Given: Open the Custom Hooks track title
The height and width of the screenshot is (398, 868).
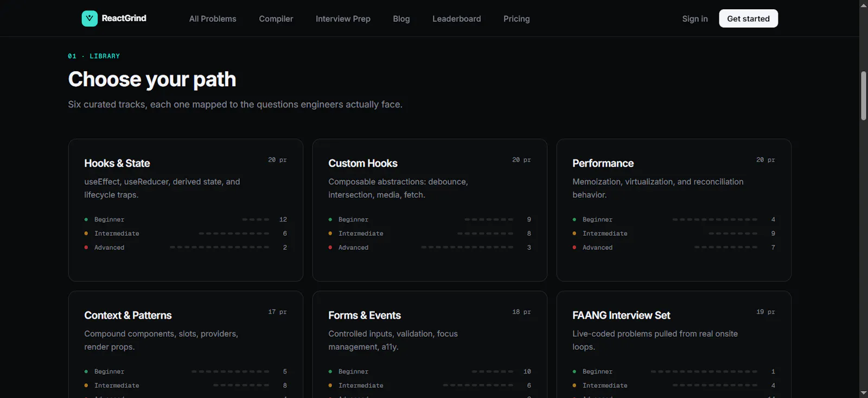Looking at the screenshot, I should coord(363,163).
